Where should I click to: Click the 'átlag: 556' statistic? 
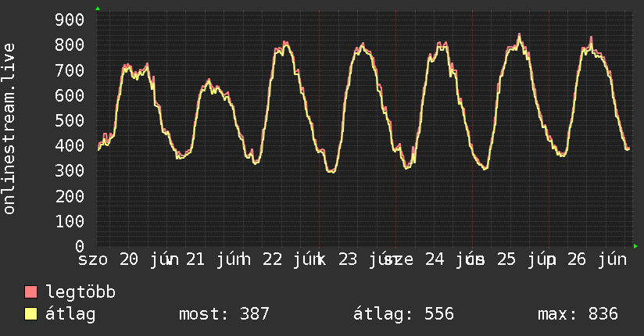pyautogui.click(x=403, y=314)
